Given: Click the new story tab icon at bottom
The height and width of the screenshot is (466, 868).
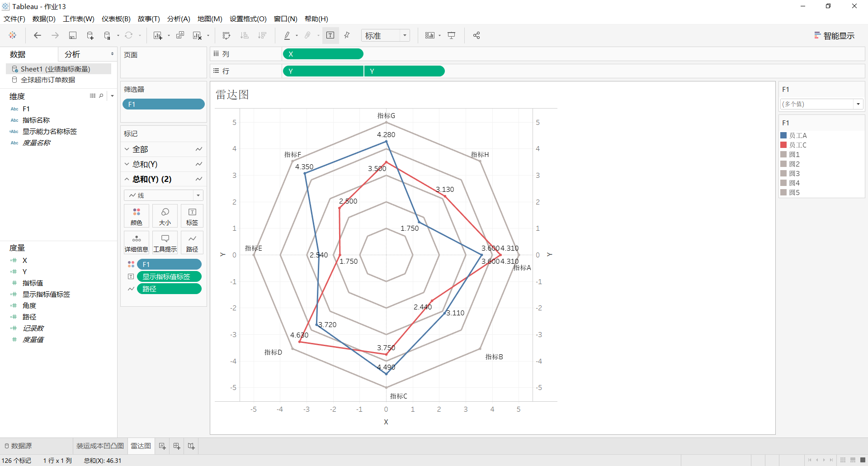Looking at the screenshot, I should [191, 446].
